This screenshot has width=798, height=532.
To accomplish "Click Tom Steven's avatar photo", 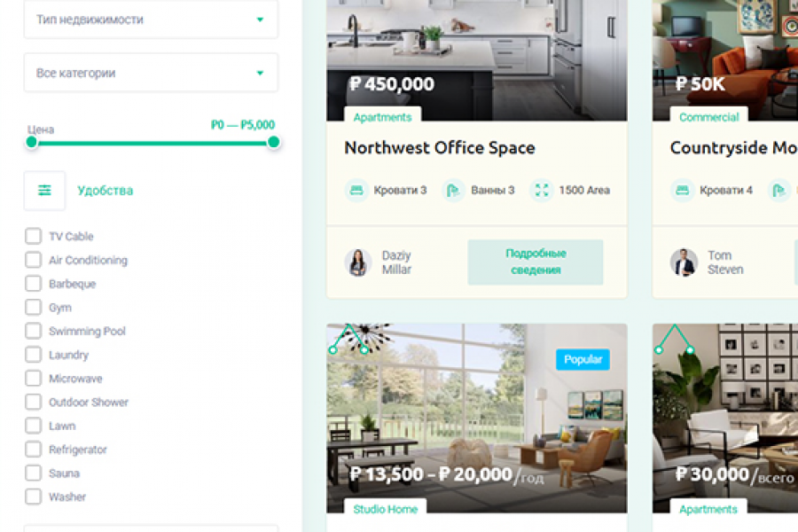I will point(684,262).
